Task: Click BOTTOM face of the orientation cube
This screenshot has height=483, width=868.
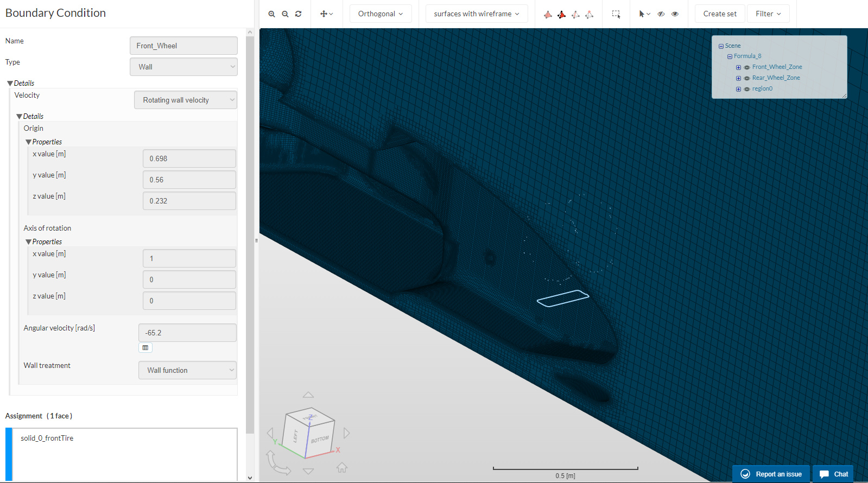Action: 320,439
